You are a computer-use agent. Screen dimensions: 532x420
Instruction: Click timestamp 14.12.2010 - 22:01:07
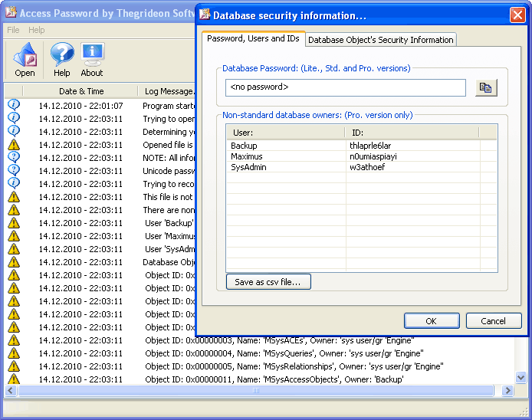(x=80, y=106)
